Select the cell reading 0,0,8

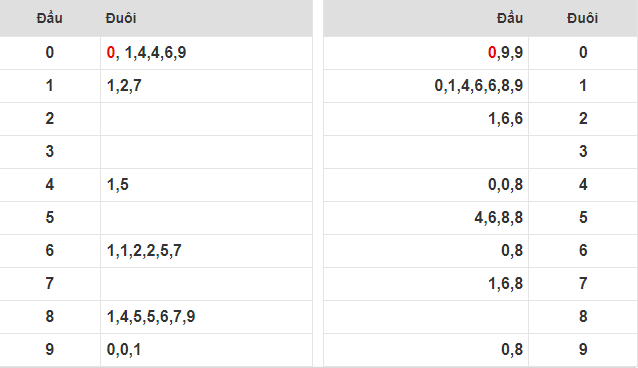(x=426, y=185)
